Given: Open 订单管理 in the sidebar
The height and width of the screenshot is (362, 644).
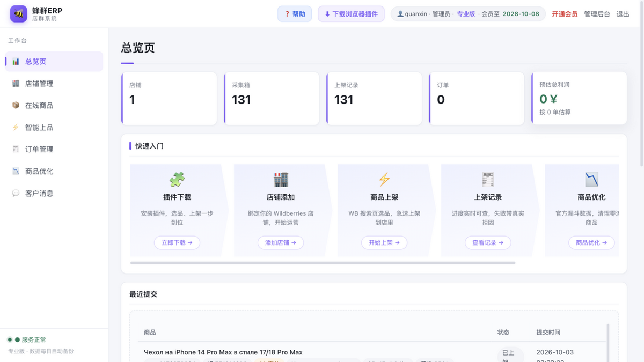Looking at the screenshot, I should tap(54, 150).
